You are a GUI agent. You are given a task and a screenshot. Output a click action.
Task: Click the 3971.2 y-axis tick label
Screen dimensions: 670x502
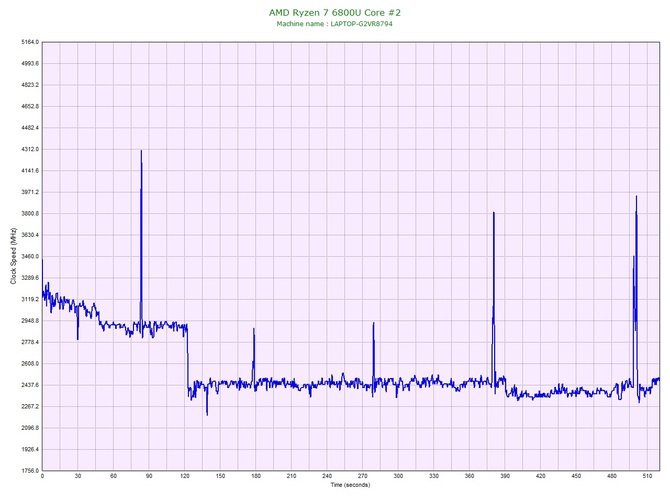click(30, 192)
